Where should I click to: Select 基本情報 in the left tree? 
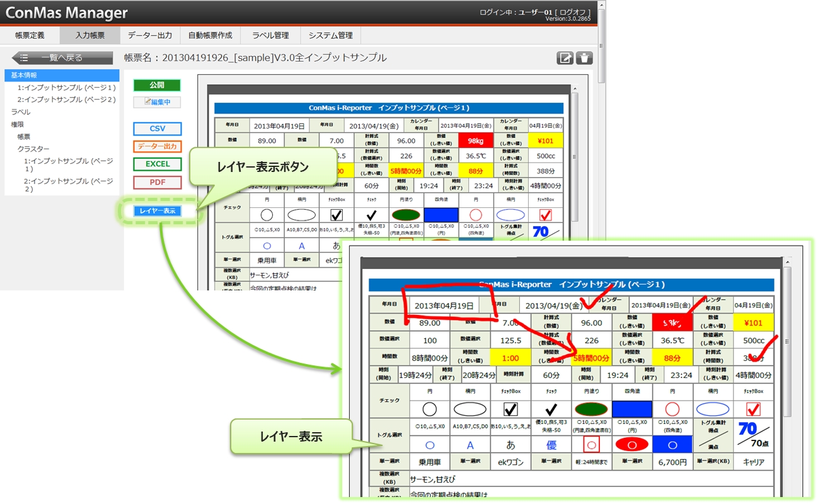pyautogui.click(x=62, y=76)
